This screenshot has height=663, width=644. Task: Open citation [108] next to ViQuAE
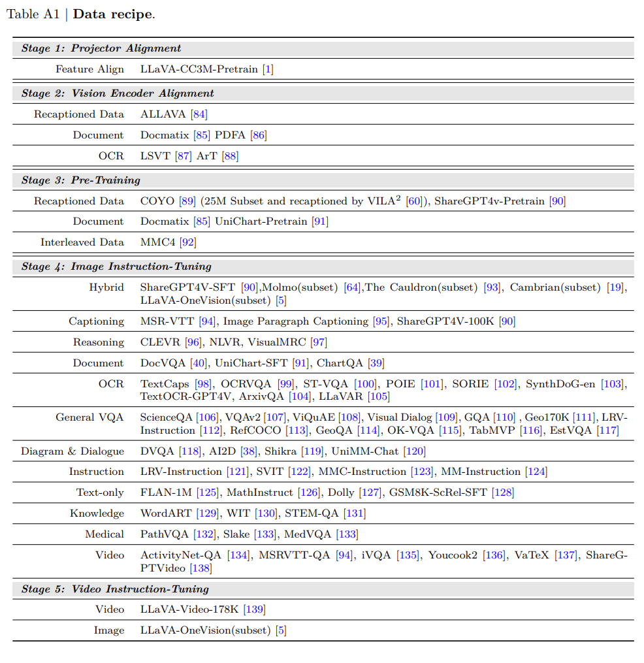pyautogui.click(x=349, y=418)
